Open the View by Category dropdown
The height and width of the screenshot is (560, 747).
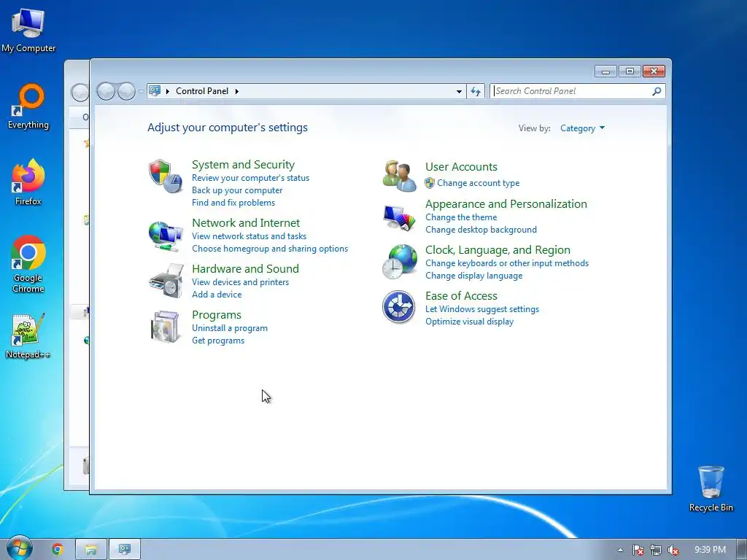(x=582, y=128)
